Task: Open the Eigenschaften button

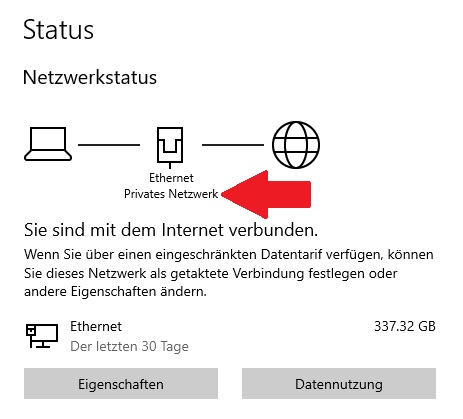Action: (121, 384)
